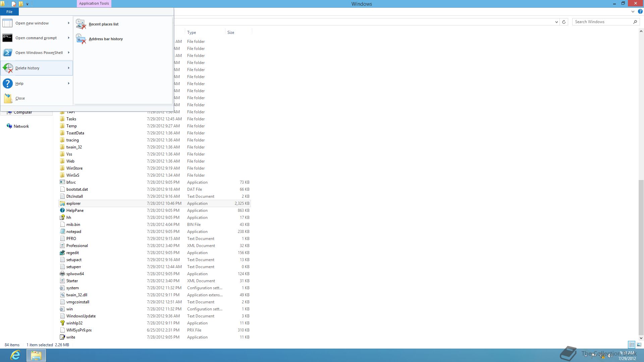This screenshot has height=362, width=644.
Task: Open Internet Explorer from the taskbar
Action: pyautogui.click(x=15, y=355)
